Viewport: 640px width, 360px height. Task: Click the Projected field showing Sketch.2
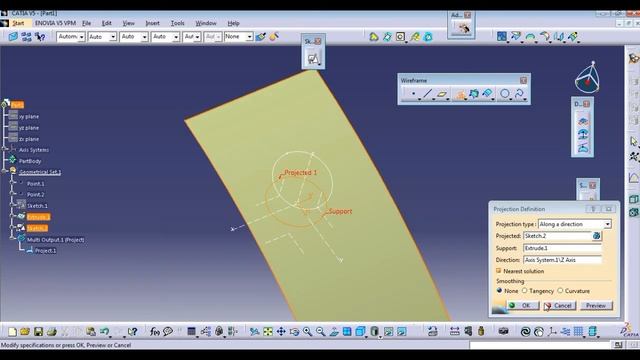tap(558, 236)
